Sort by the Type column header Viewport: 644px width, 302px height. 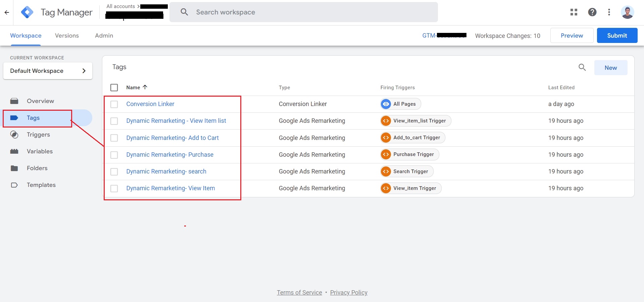point(284,88)
